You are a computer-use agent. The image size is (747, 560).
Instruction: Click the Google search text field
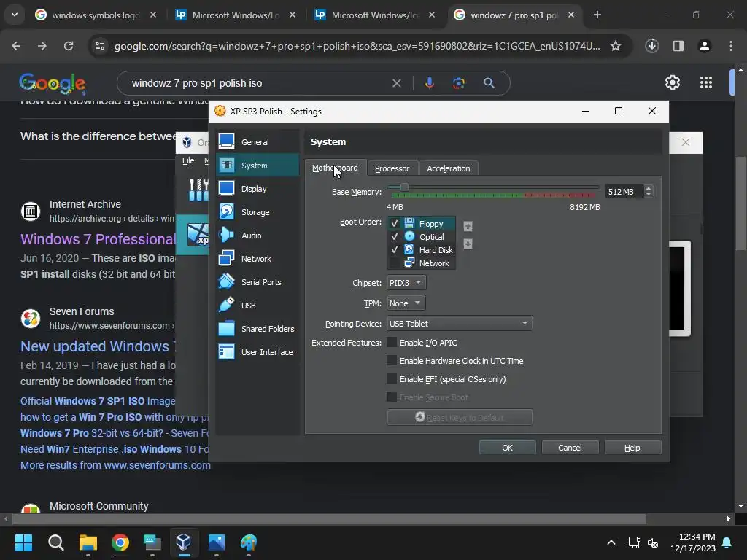tap(258, 83)
